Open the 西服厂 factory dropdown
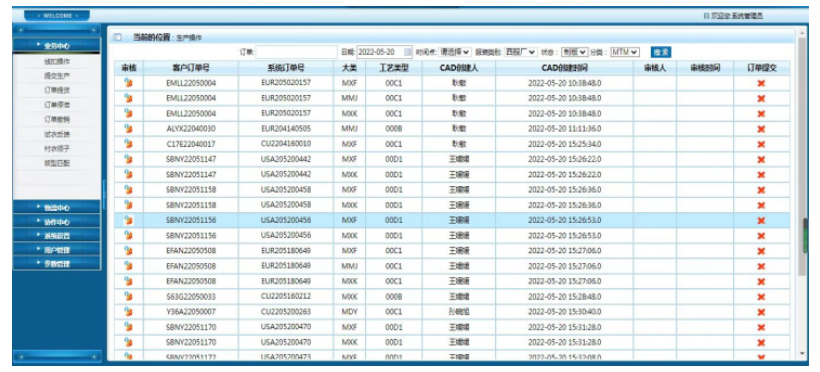Image resolution: width=820 pixels, height=372 pixels. click(x=520, y=52)
